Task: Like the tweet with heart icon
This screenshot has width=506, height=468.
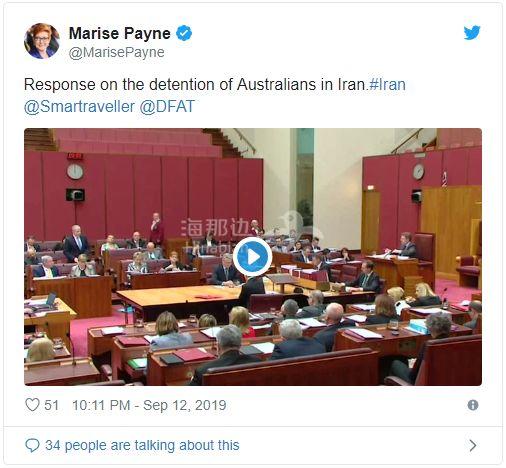Action: tap(32, 405)
